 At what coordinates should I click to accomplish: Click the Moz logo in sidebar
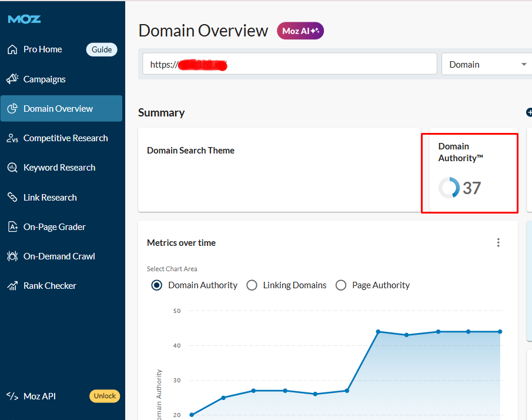(24, 19)
